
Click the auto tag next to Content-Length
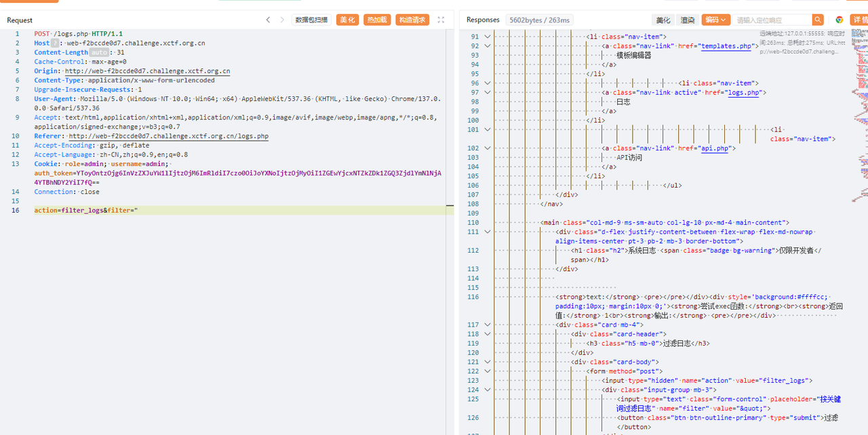pyautogui.click(x=100, y=53)
